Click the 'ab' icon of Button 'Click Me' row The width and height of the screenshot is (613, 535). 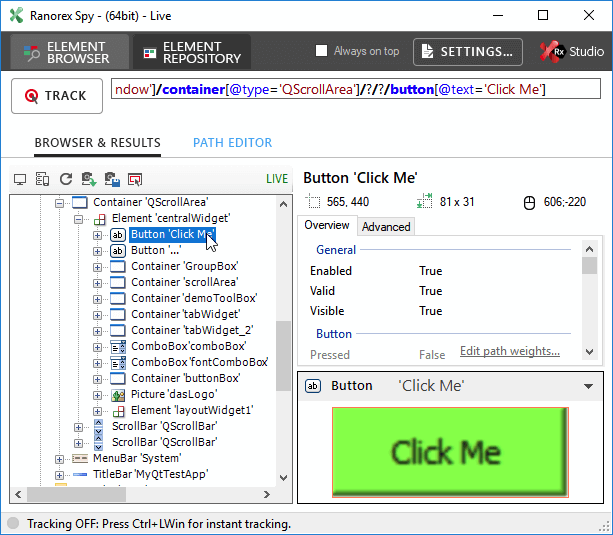tap(117, 235)
